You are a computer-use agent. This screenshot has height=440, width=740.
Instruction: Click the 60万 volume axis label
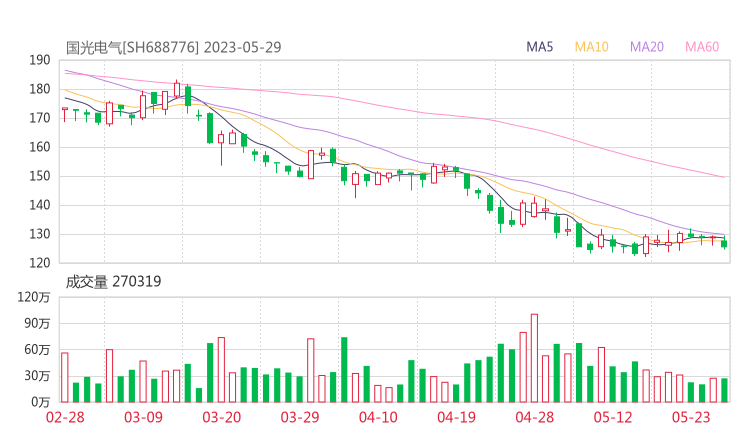click(37, 350)
